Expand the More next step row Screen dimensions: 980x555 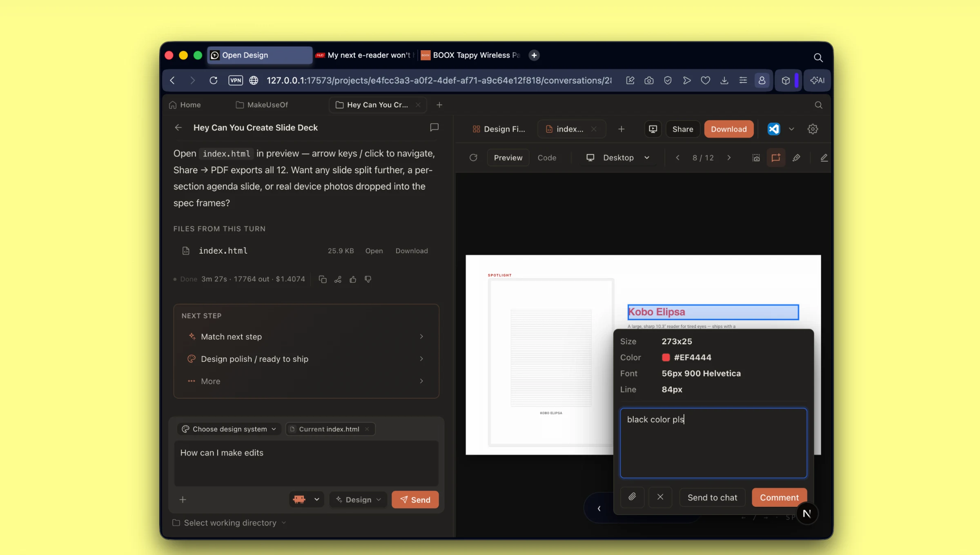pyautogui.click(x=306, y=381)
